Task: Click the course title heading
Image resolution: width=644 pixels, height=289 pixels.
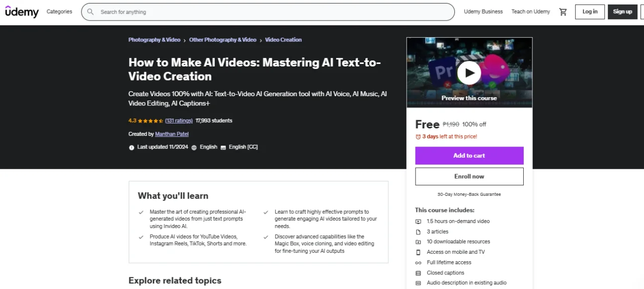Action: pos(255,69)
